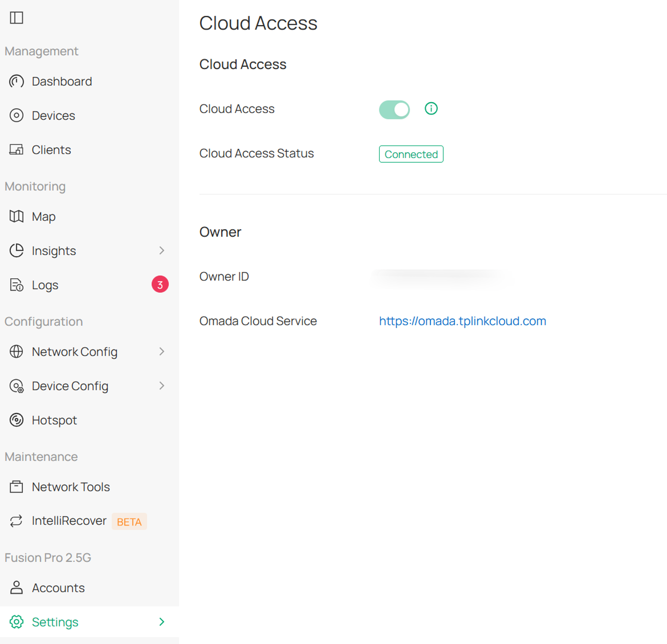Collapse the sidebar panel icon
Viewport: 667px width, 644px height.
click(x=16, y=18)
